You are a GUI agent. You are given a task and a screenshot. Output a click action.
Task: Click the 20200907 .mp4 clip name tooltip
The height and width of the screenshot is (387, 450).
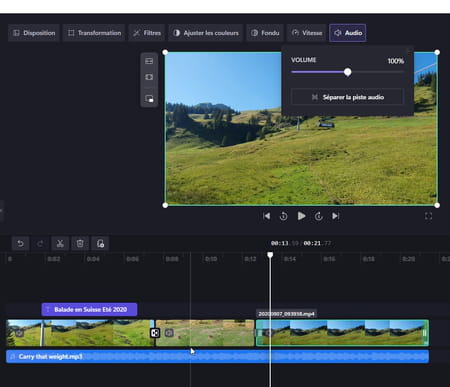286,314
